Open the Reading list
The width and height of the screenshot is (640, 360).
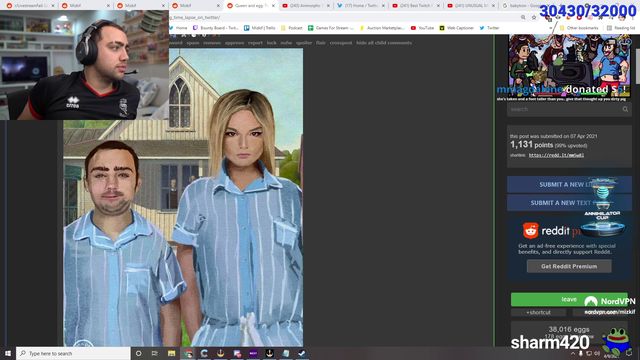coord(621,28)
